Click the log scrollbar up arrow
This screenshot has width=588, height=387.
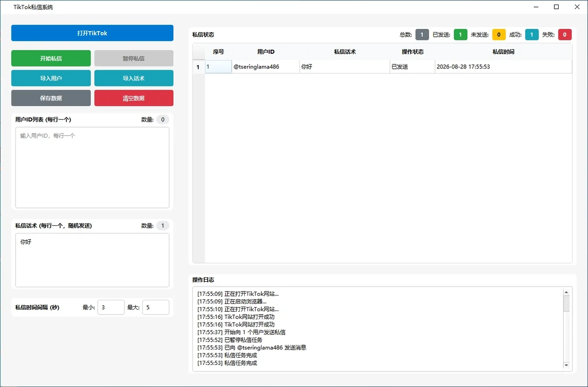566,292
